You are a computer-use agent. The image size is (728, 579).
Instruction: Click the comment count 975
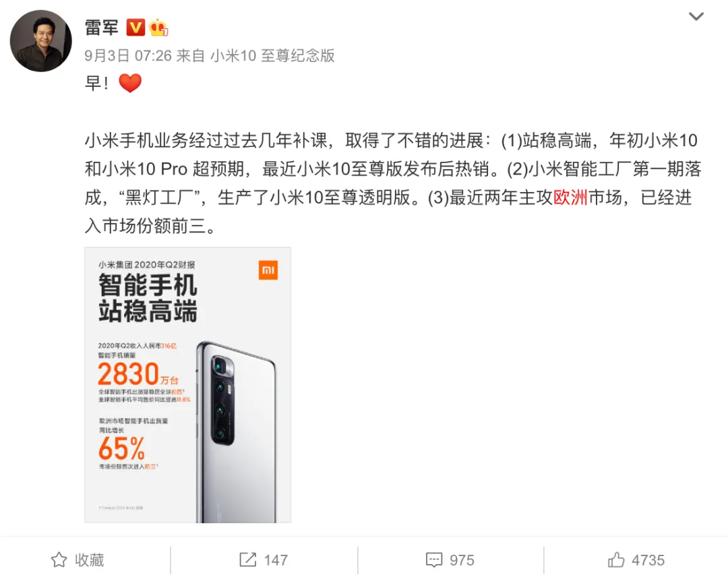[462, 560]
